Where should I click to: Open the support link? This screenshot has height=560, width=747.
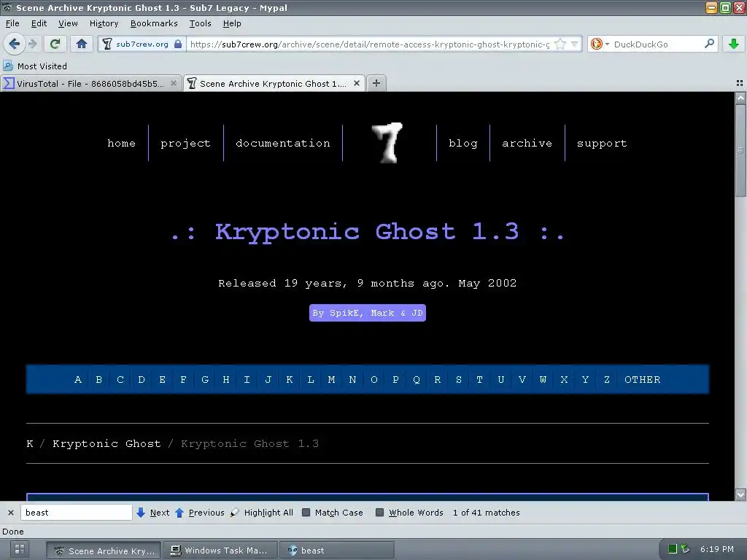pos(602,144)
